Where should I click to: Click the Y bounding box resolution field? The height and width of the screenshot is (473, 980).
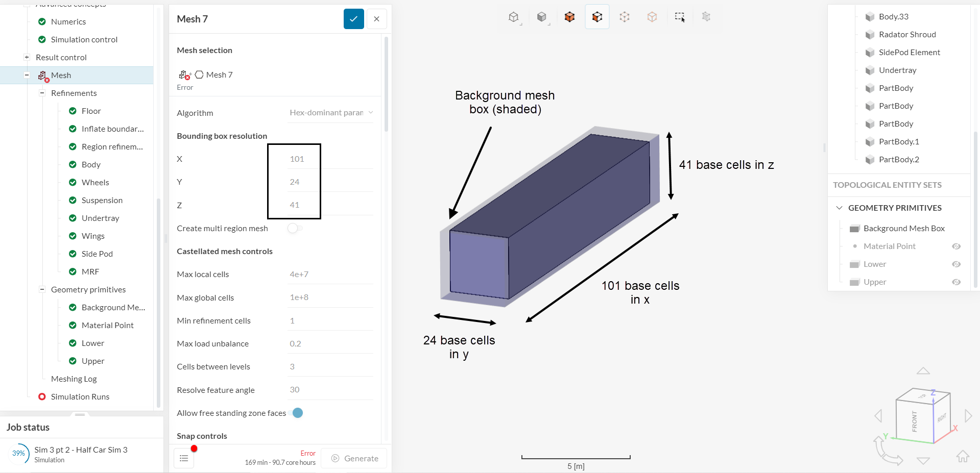331,182
